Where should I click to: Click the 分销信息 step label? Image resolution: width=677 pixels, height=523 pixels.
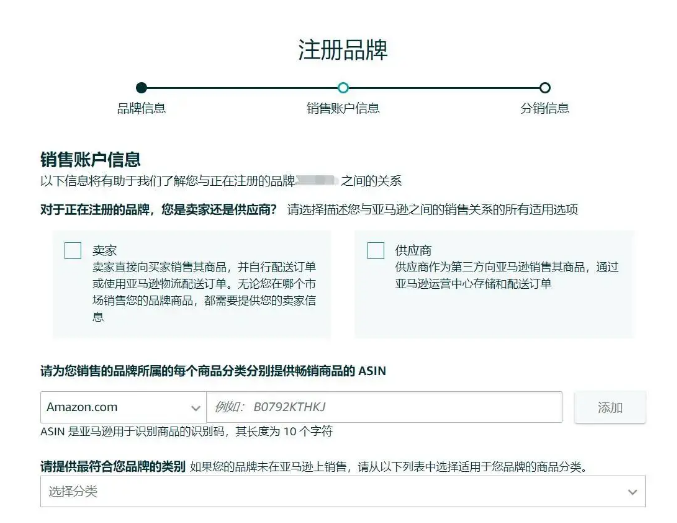545,108
